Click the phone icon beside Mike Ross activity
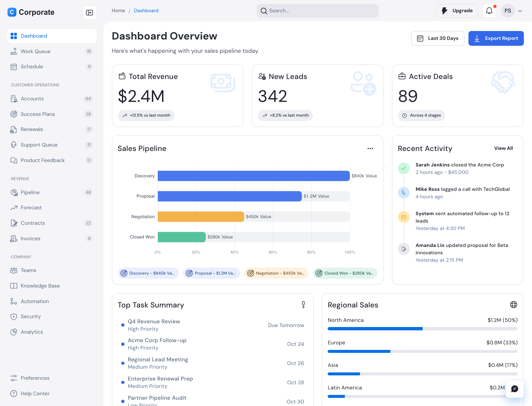Screen dimensions: 532x406 coord(404,193)
